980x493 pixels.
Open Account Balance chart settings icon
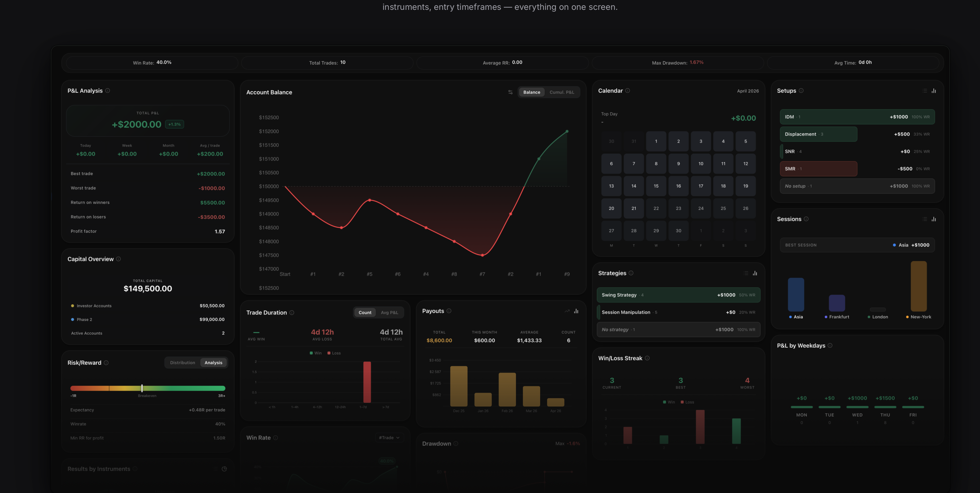pos(510,92)
